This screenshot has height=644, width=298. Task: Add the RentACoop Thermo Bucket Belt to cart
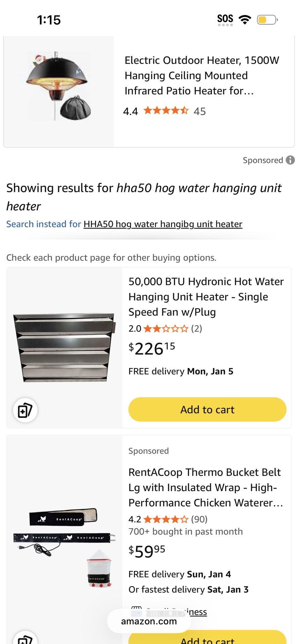[x=207, y=638]
